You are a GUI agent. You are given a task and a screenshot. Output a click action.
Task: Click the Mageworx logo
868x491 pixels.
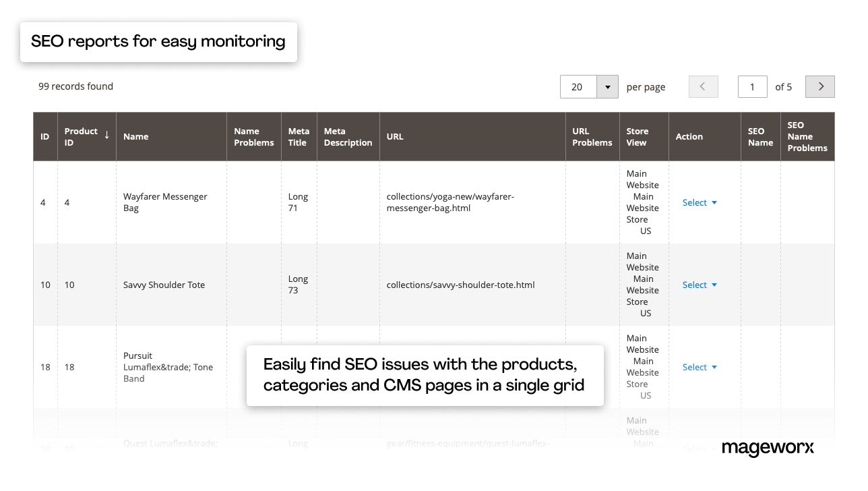[768, 448]
